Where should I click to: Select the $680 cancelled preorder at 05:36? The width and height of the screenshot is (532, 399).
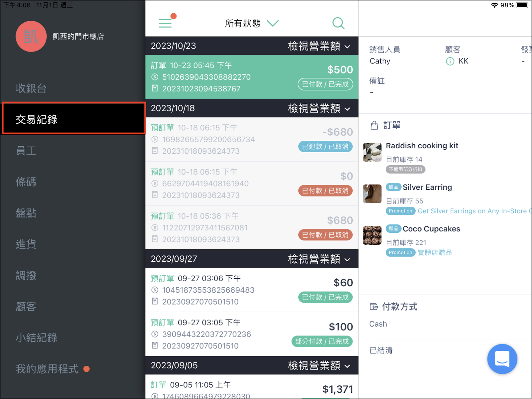(252, 228)
